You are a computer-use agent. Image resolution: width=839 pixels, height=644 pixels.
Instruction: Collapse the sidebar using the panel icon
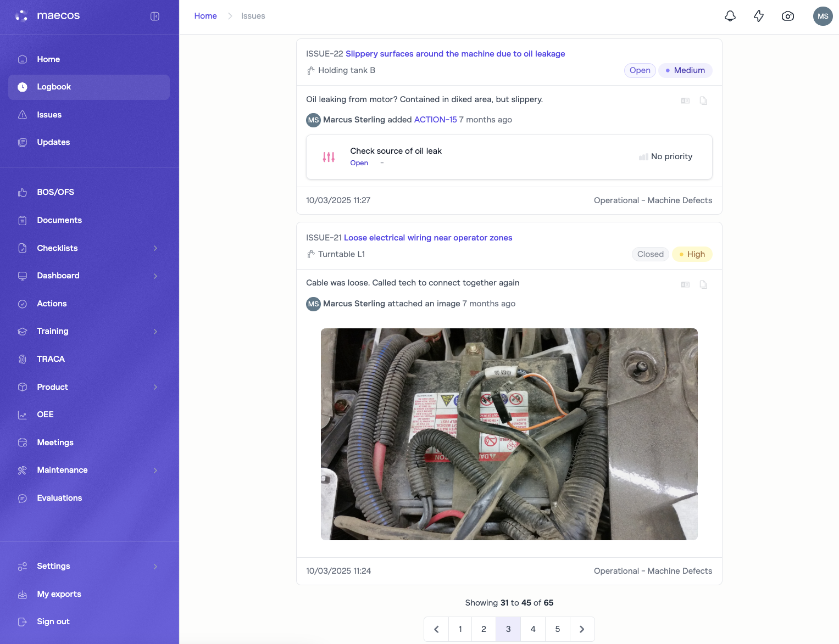tap(155, 16)
